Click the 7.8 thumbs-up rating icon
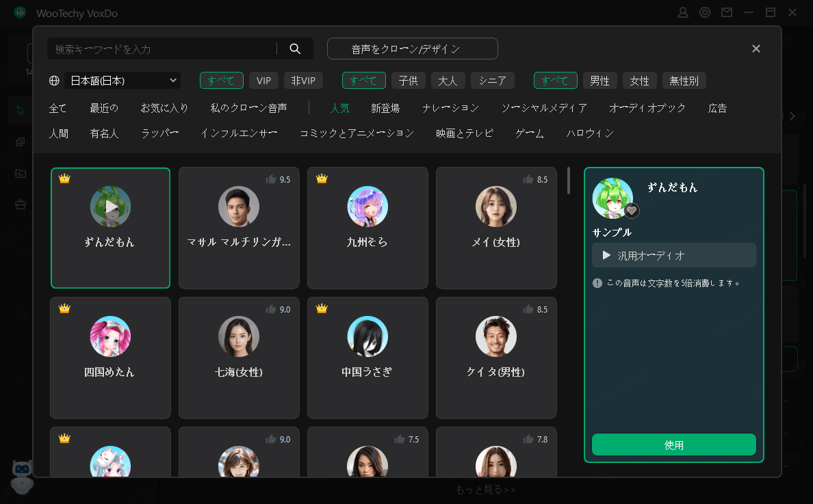Screen dimensions: 813x504 [528, 439]
